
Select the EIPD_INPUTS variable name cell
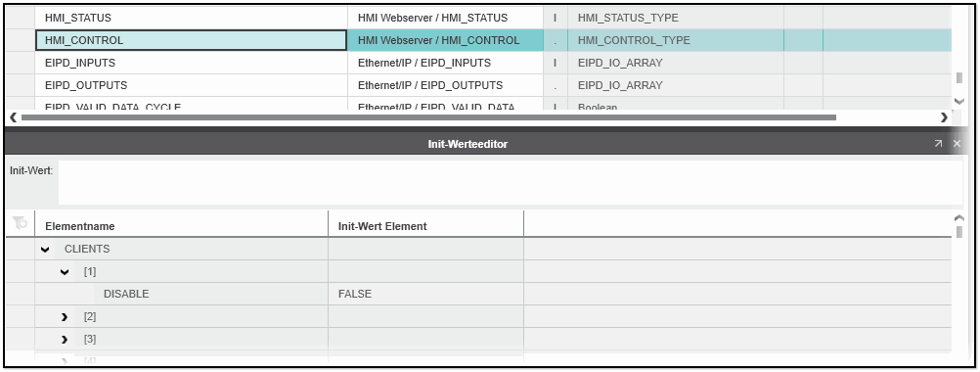coord(192,63)
